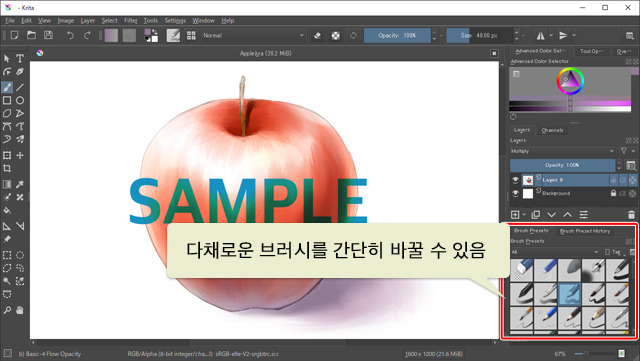640x361 pixels.
Task: Move layer up with the up arrow
Action: tap(568, 215)
